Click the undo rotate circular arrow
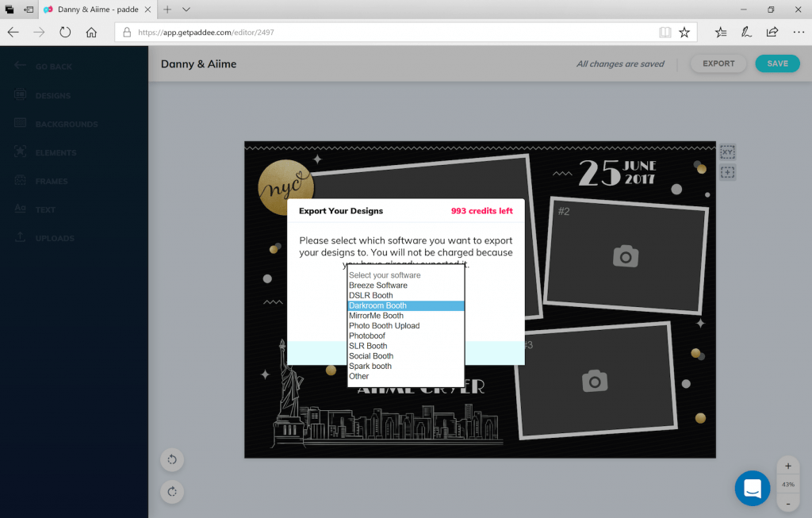Screen dimensions: 812x518 click(x=172, y=459)
